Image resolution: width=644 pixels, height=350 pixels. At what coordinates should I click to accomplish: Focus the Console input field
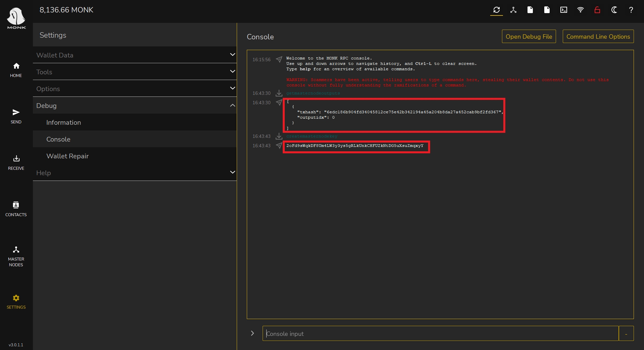441,333
